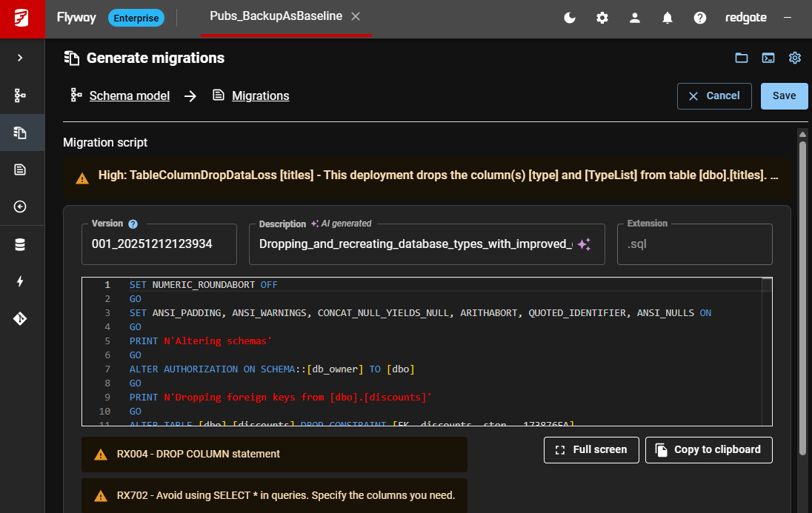Open help question mark icon
The width and height of the screenshot is (812, 513).
[x=700, y=18]
